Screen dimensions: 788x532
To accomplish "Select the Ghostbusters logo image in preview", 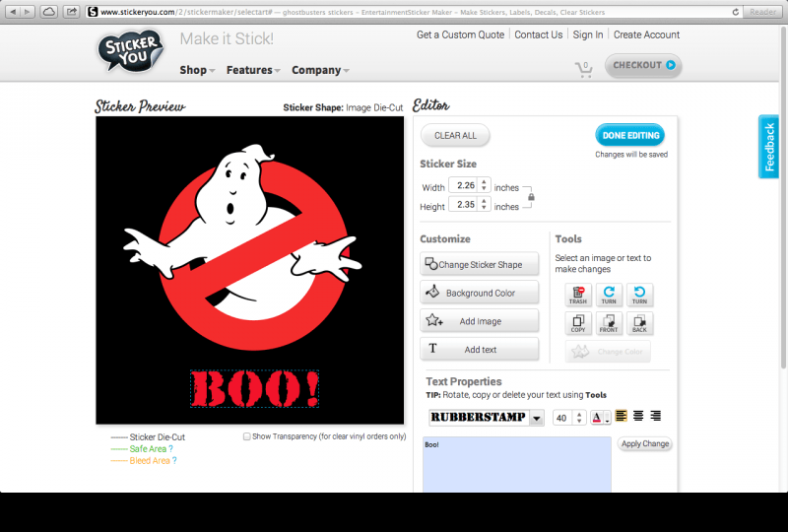I will (x=242, y=246).
